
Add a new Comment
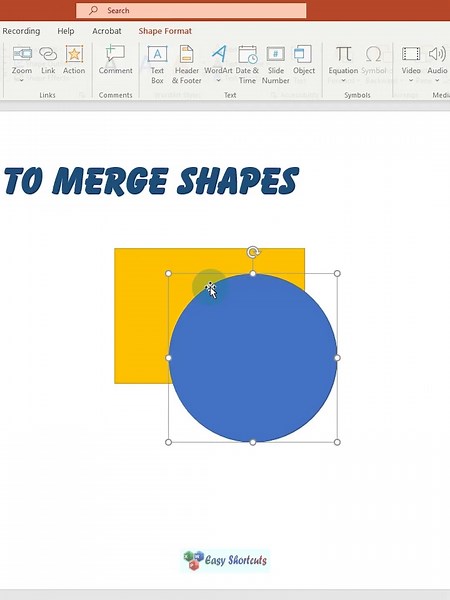coord(115,60)
